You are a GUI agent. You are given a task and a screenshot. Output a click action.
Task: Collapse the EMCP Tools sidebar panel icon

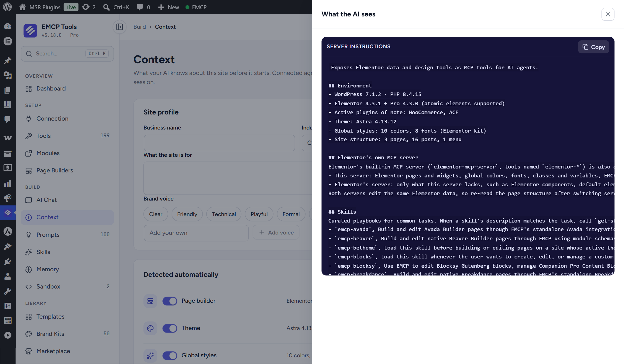click(120, 27)
